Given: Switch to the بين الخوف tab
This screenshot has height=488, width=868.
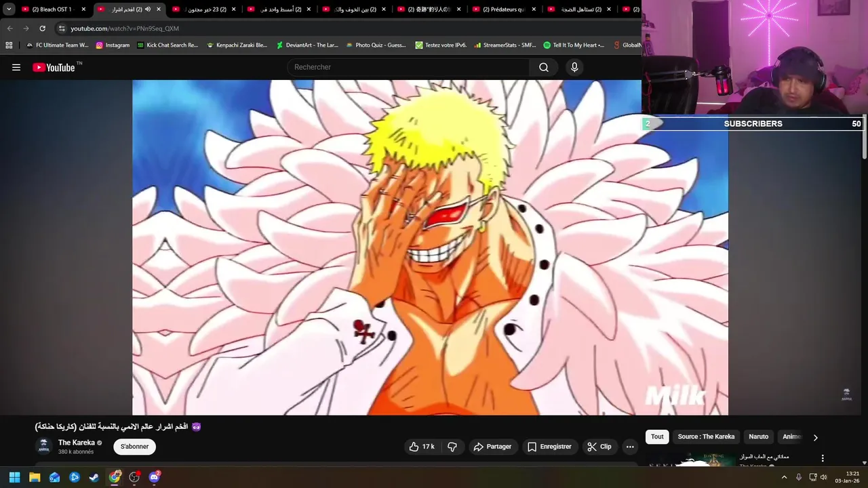Looking at the screenshot, I should (x=355, y=9).
